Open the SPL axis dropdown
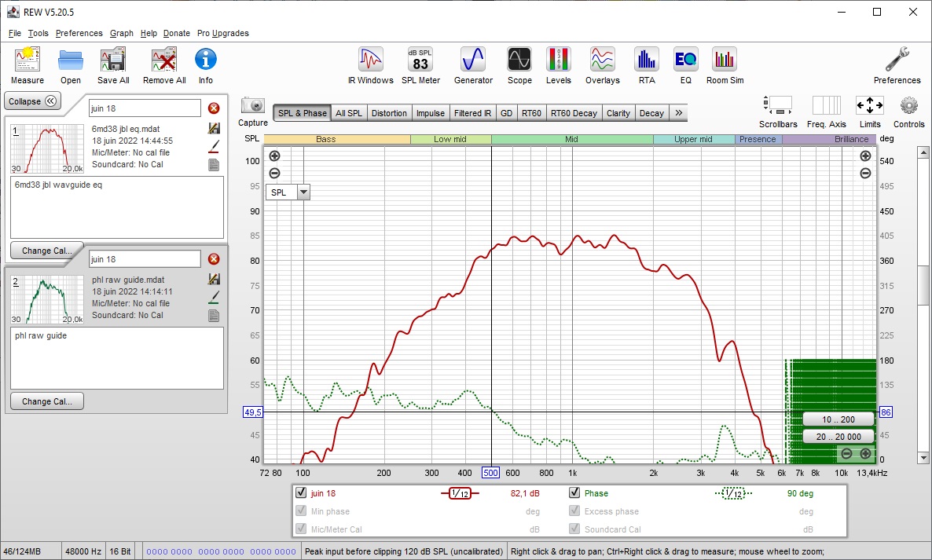The width and height of the screenshot is (932, 560). pos(304,192)
